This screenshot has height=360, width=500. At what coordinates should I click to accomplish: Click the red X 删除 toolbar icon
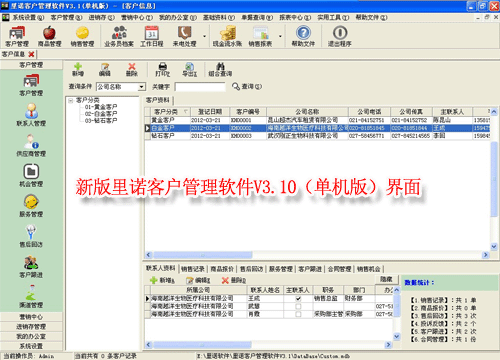(x=132, y=69)
